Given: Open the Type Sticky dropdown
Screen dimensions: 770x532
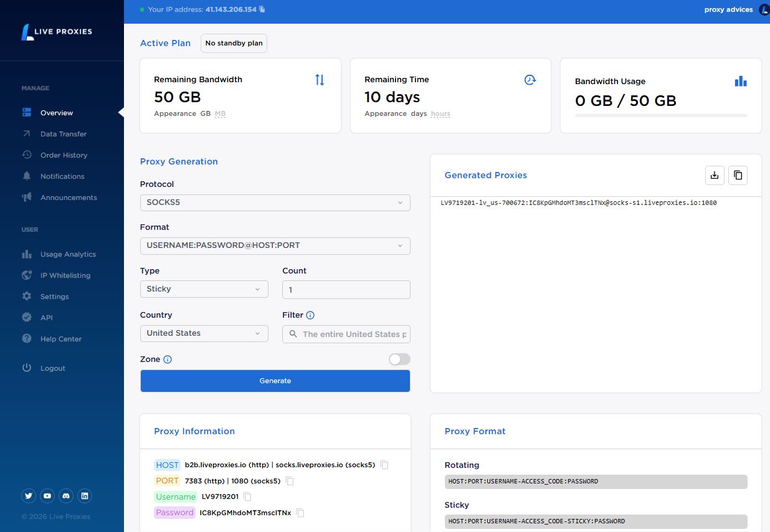Looking at the screenshot, I should (x=204, y=289).
